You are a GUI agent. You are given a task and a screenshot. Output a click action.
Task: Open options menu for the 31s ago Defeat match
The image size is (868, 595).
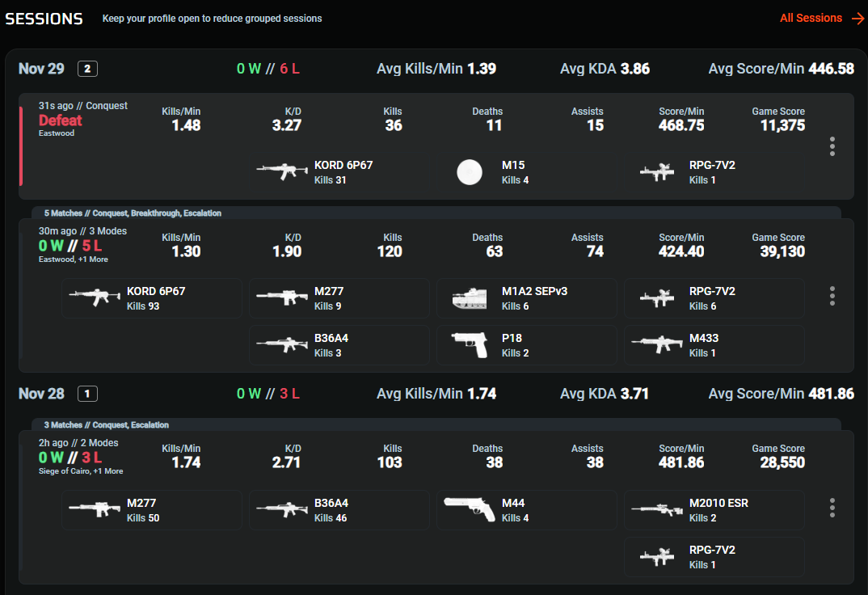tap(832, 146)
